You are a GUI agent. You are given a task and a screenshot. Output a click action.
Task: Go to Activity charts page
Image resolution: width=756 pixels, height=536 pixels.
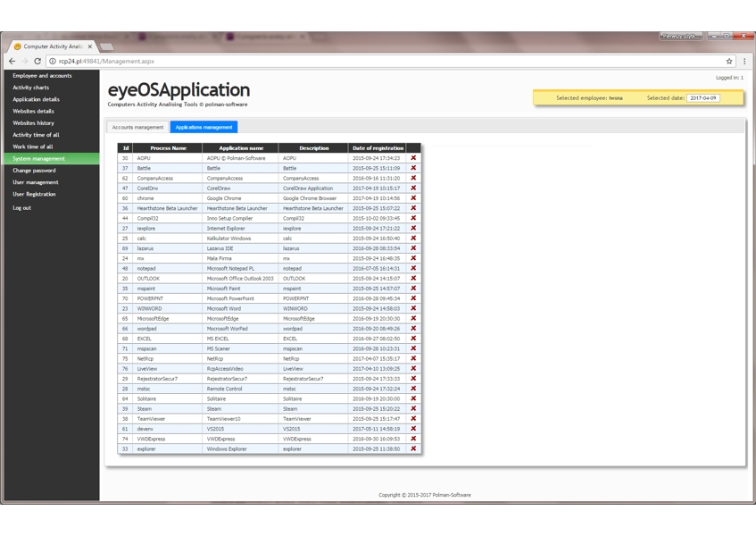30,88
